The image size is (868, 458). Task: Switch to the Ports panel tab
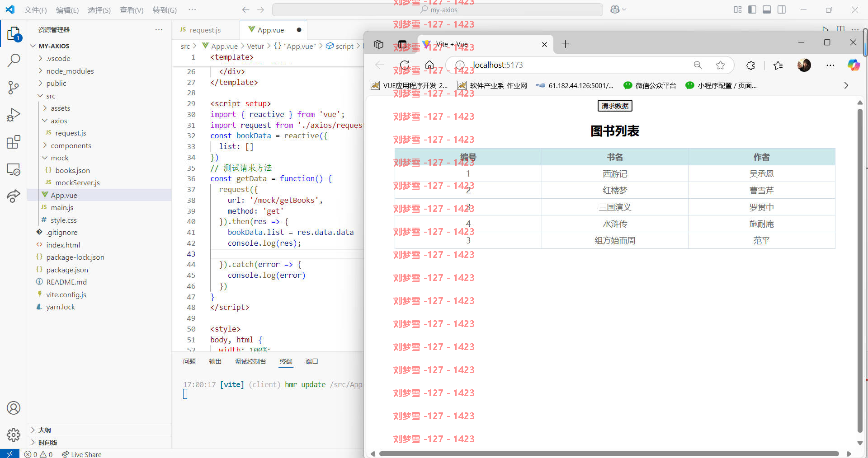(x=311, y=361)
